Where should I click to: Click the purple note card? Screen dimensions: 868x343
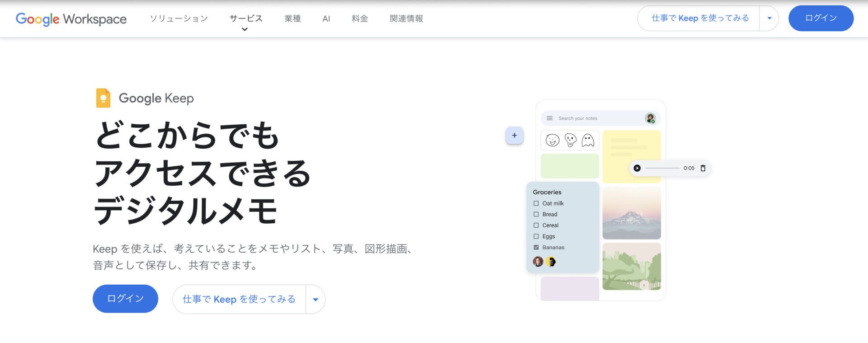point(570,289)
